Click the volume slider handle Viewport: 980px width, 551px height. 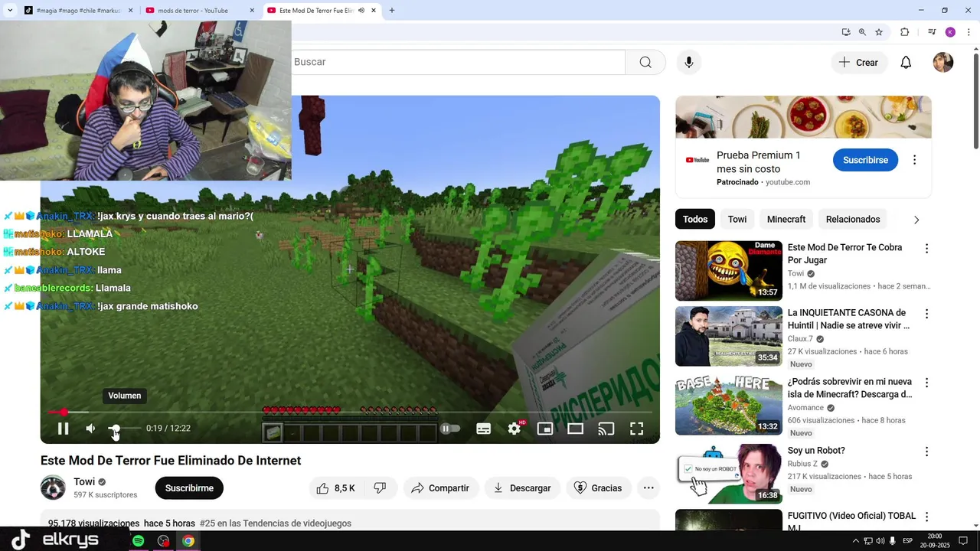[x=114, y=429]
